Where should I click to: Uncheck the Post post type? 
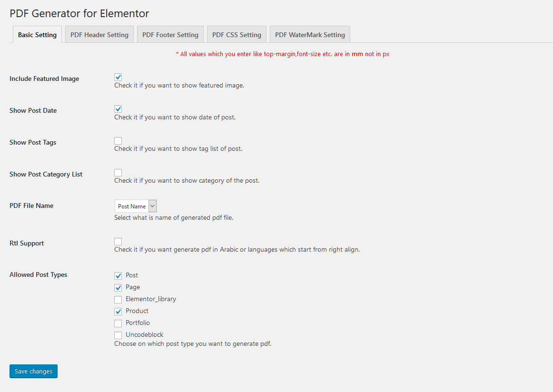click(118, 276)
